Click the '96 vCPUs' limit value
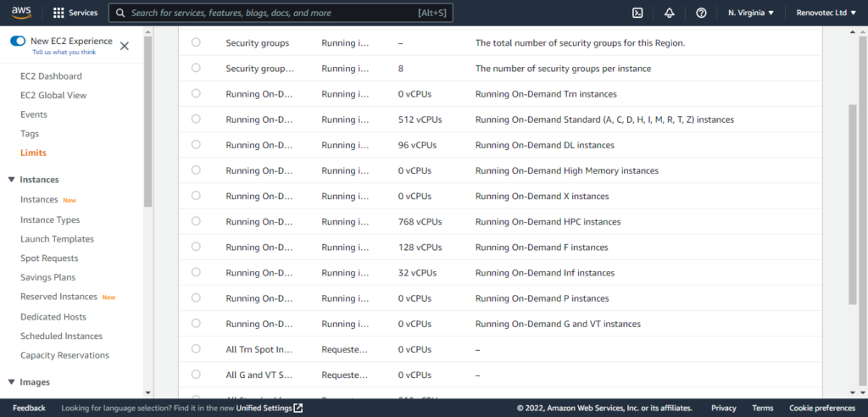 417,145
